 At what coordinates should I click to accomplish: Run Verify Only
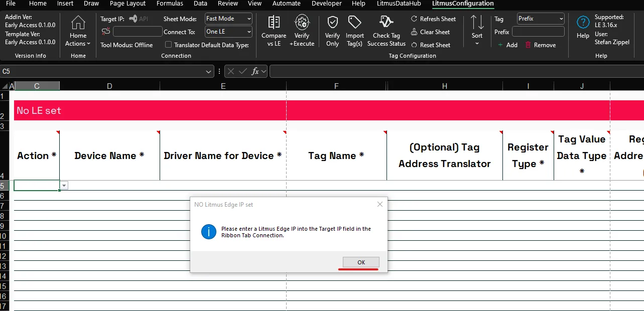[332, 31]
